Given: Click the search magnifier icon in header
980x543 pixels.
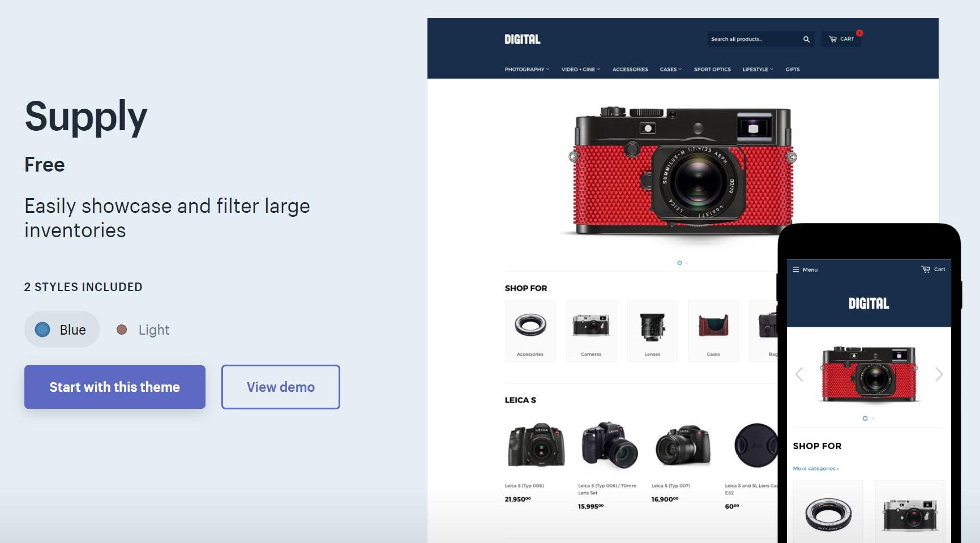Looking at the screenshot, I should (x=806, y=39).
